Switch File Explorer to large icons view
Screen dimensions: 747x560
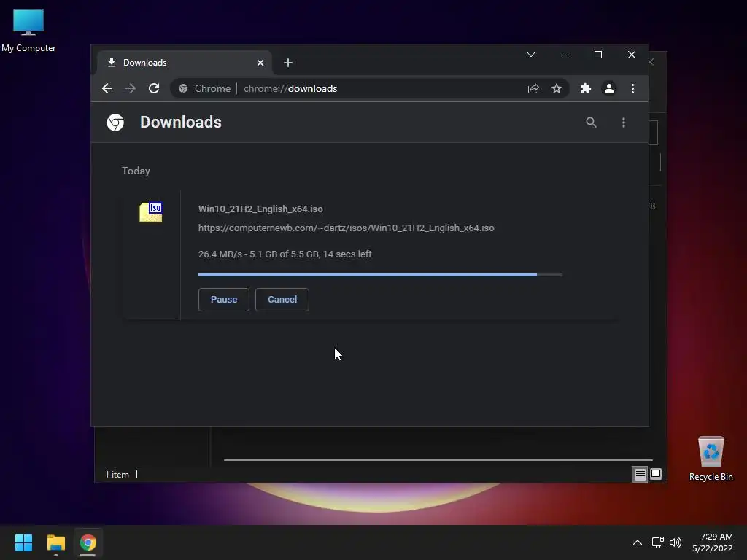tap(656, 474)
